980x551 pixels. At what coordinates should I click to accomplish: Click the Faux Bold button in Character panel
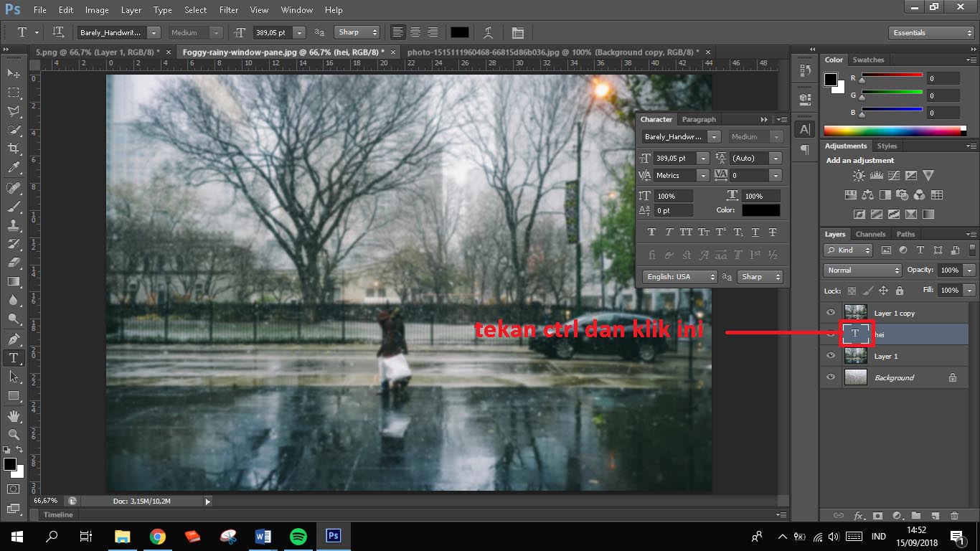pos(651,232)
